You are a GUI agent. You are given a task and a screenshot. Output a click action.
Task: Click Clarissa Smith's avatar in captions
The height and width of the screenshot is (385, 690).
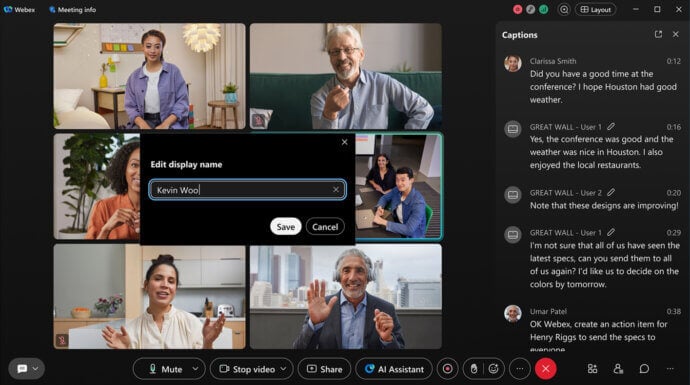(x=513, y=64)
